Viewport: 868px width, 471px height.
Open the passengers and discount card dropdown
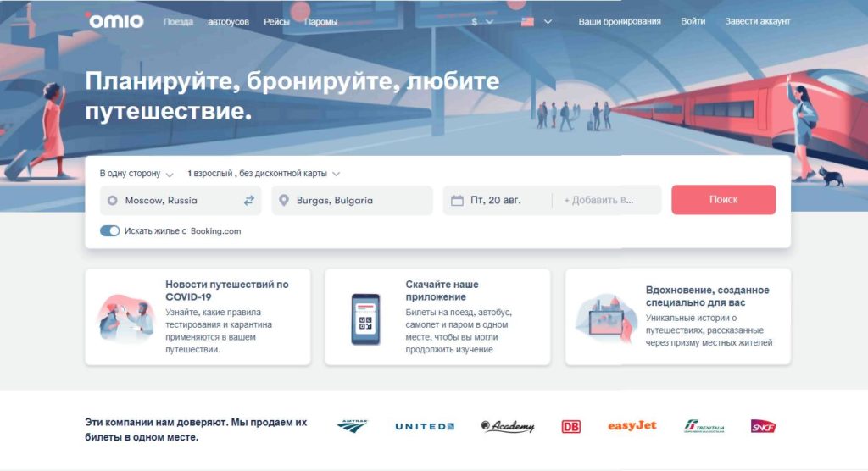tap(264, 173)
